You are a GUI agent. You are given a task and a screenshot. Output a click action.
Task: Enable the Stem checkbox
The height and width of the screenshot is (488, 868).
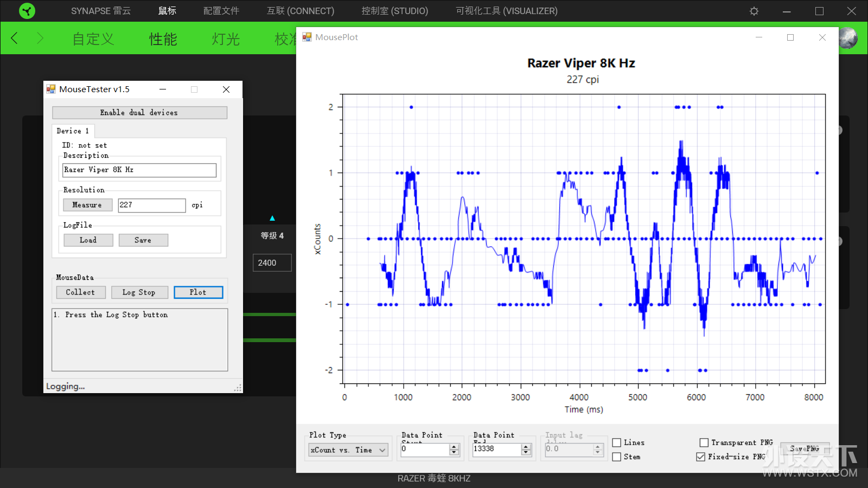click(617, 457)
